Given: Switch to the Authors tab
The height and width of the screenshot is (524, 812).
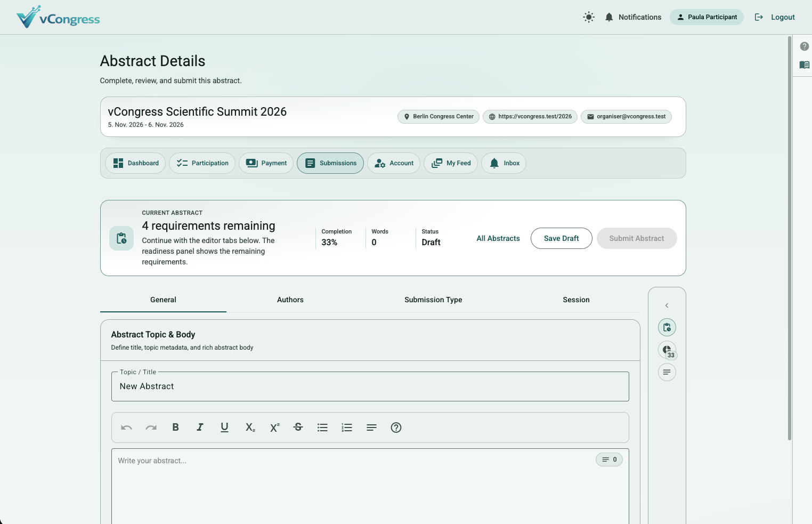Looking at the screenshot, I should 290,300.
